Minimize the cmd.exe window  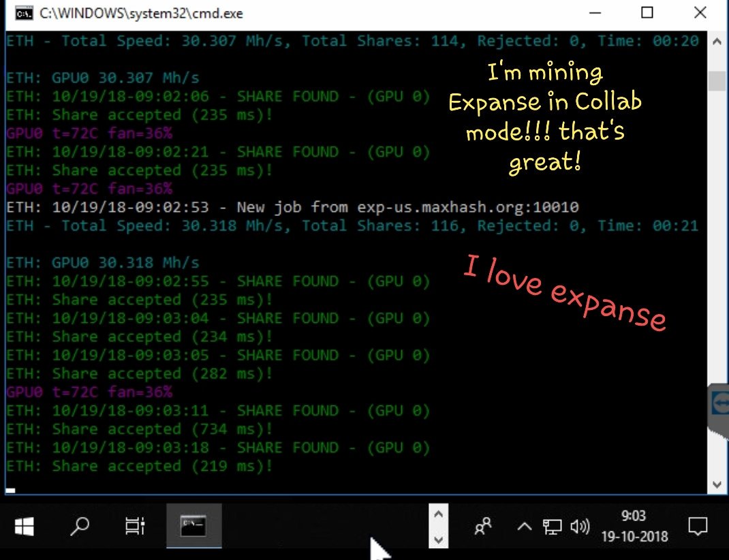pyautogui.click(x=595, y=13)
